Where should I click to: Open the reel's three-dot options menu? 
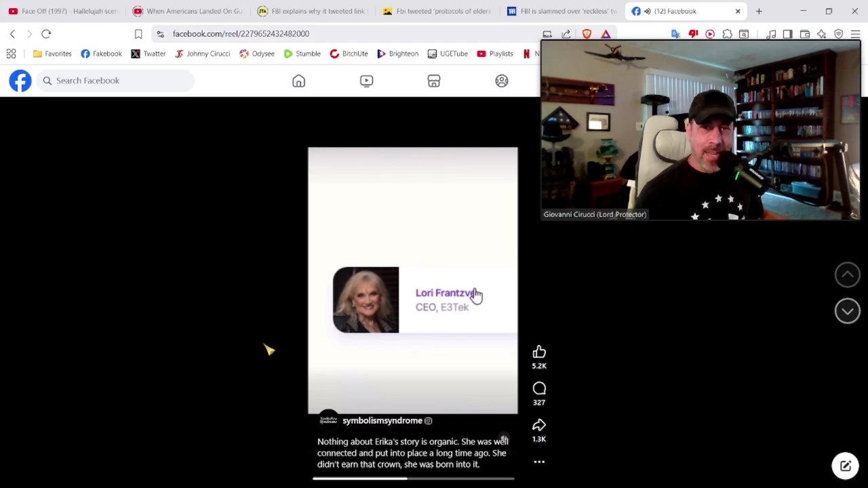click(x=539, y=462)
